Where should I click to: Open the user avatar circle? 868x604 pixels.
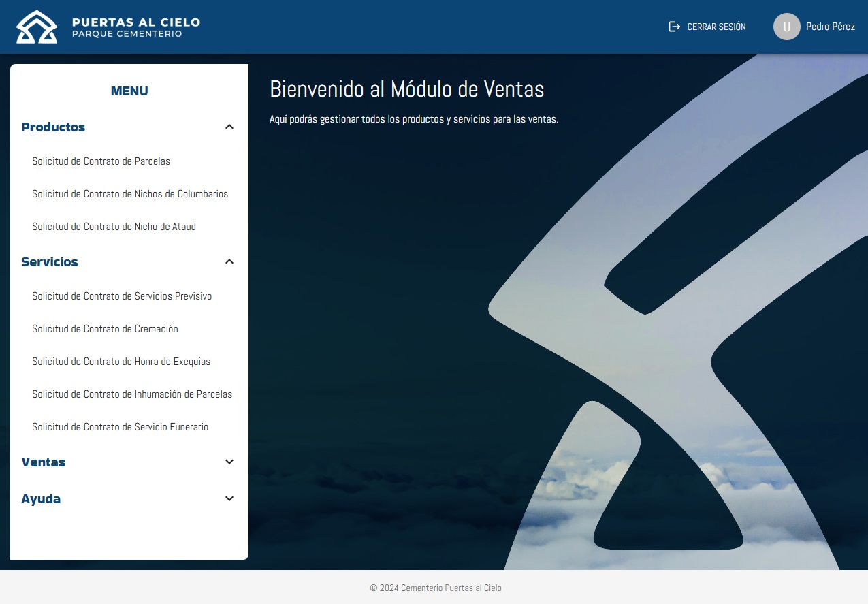point(786,27)
